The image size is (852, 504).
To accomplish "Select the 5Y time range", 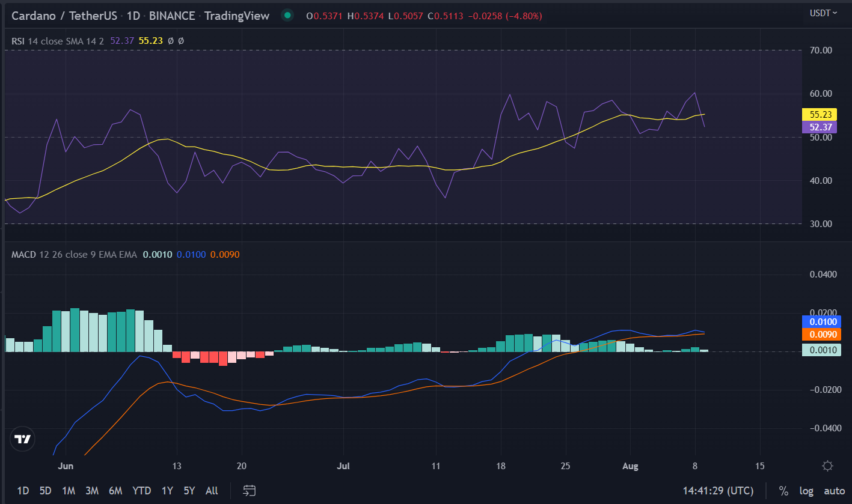I will 189,490.
